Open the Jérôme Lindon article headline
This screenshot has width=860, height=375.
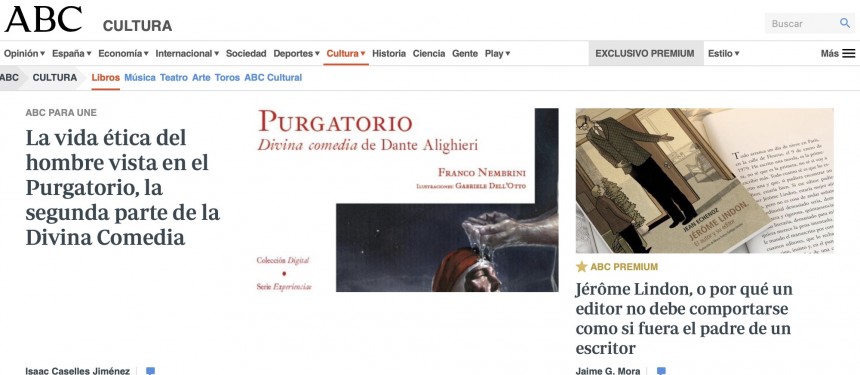pyautogui.click(x=684, y=319)
